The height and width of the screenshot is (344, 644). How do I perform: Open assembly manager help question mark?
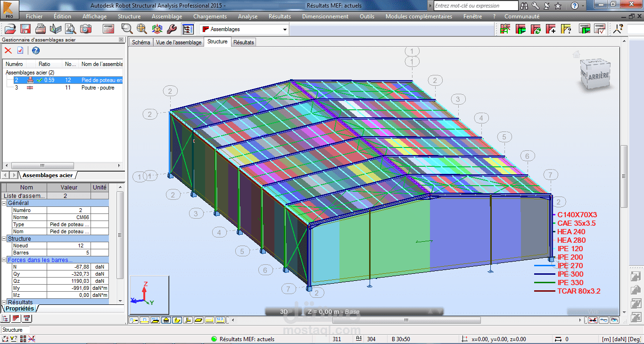click(x=35, y=50)
